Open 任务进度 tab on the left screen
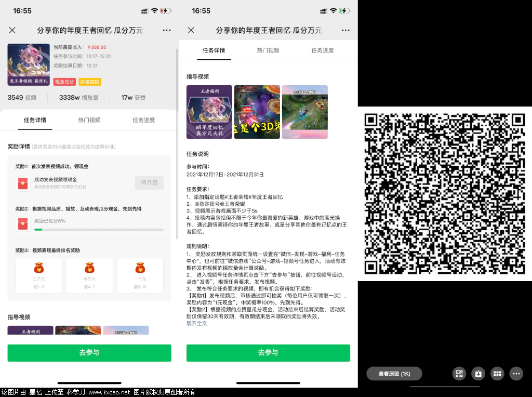The image size is (532, 397). pos(143,120)
